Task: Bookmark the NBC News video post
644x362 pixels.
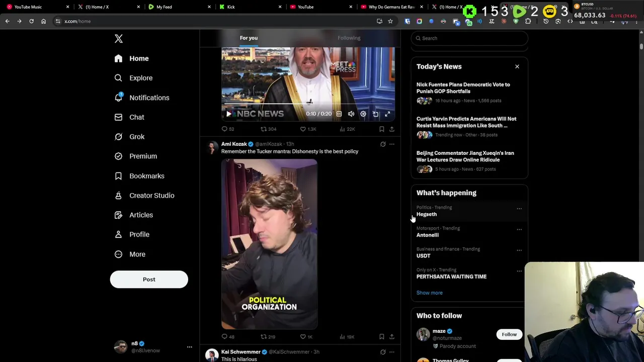Action: [382, 129]
